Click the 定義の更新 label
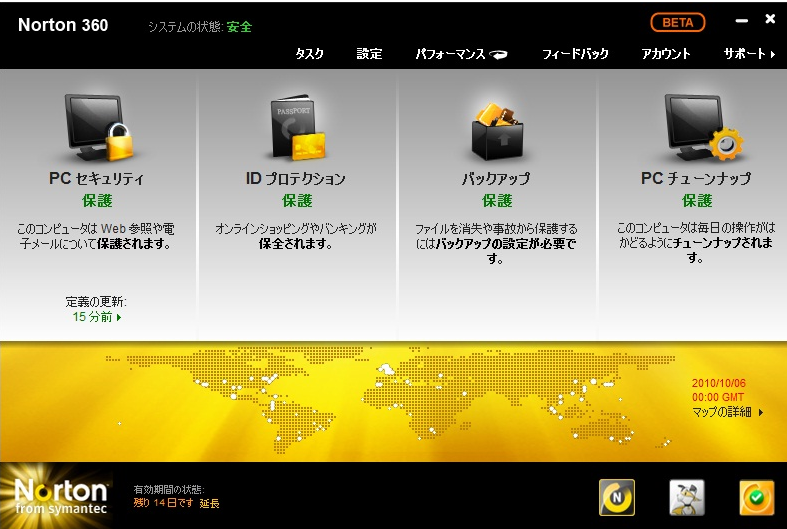The height and width of the screenshot is (529, 787). [x=96, y=302]
